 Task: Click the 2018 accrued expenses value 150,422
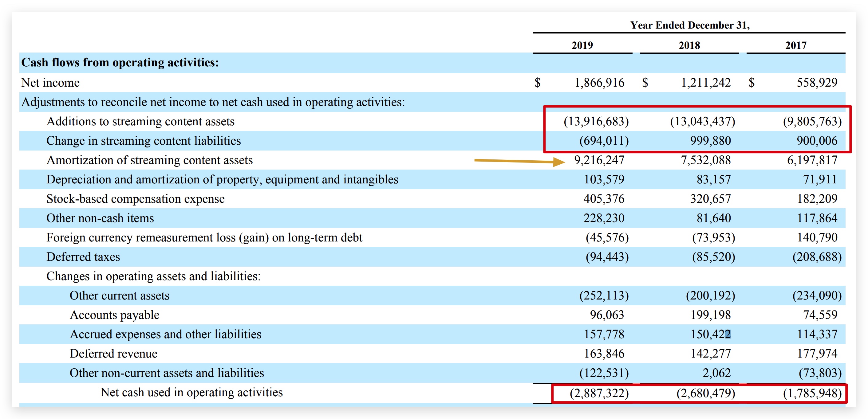point(710,334)
